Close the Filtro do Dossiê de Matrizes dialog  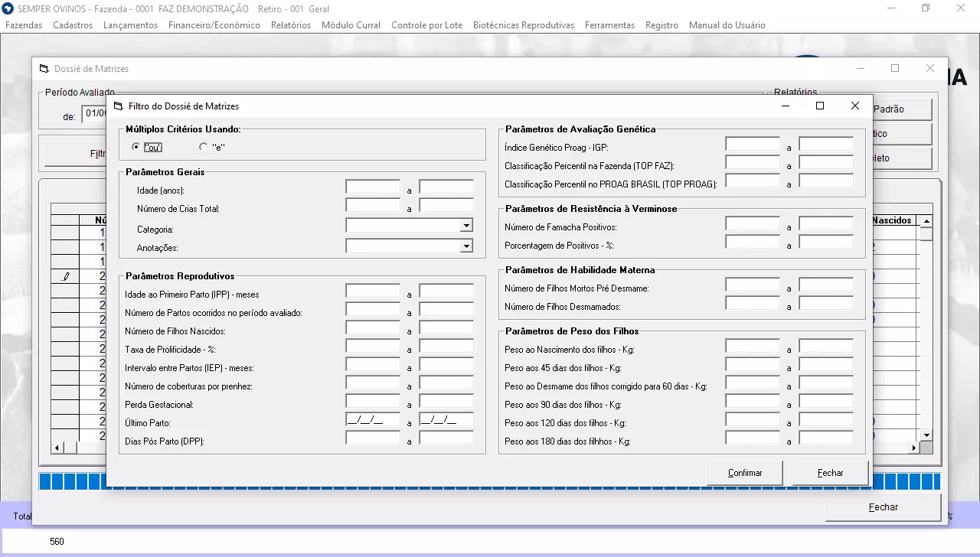tap(855, 106)
